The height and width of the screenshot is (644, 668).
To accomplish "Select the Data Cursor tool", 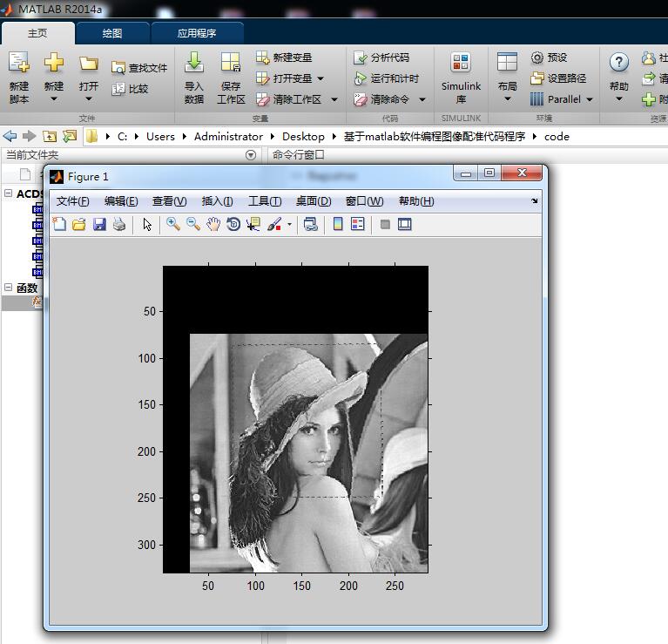I will (x=253, y=224).
